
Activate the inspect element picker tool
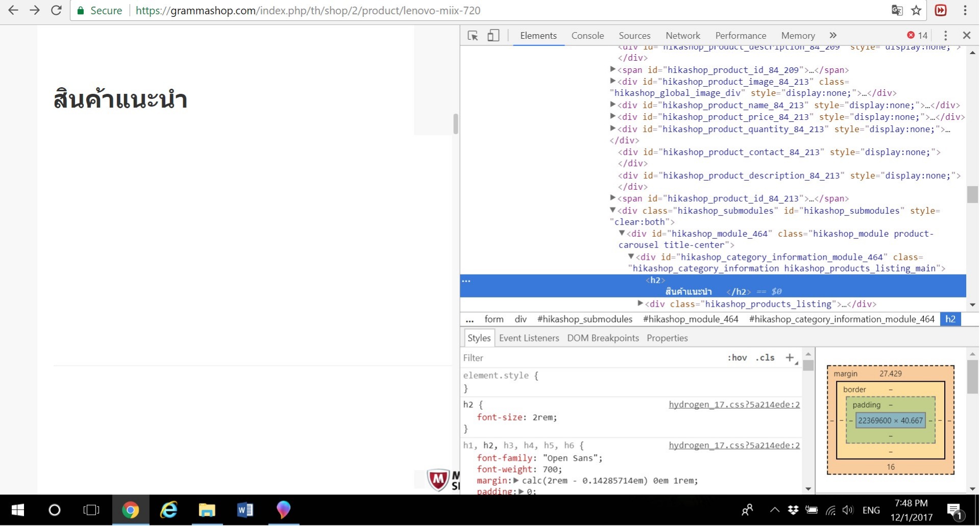coord(473,36)
